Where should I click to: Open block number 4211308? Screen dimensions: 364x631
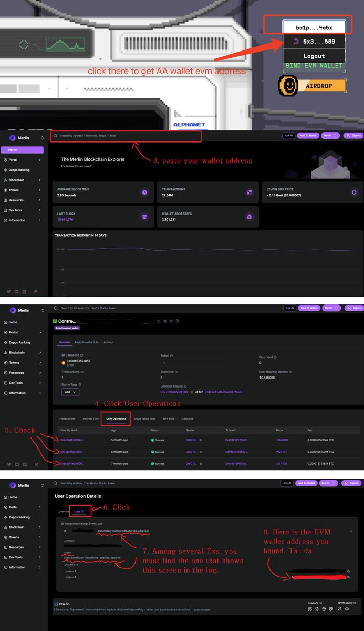click(x=282, y=463)
